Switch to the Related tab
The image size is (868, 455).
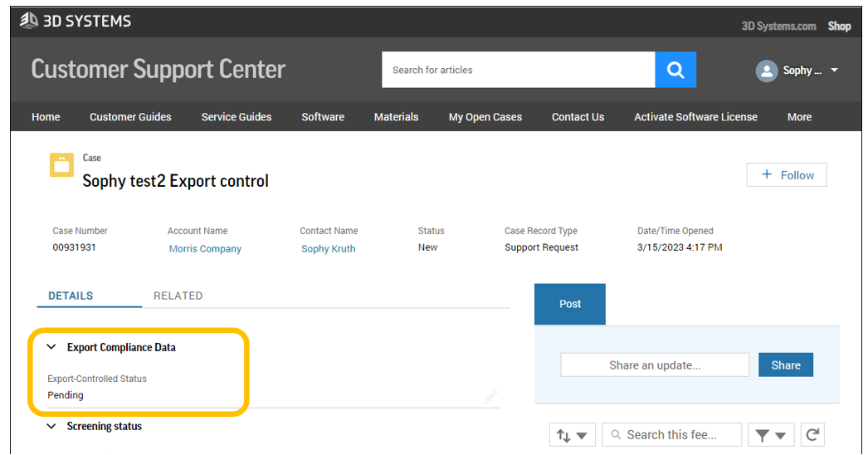pyautogui.click(x=178, y=296)
